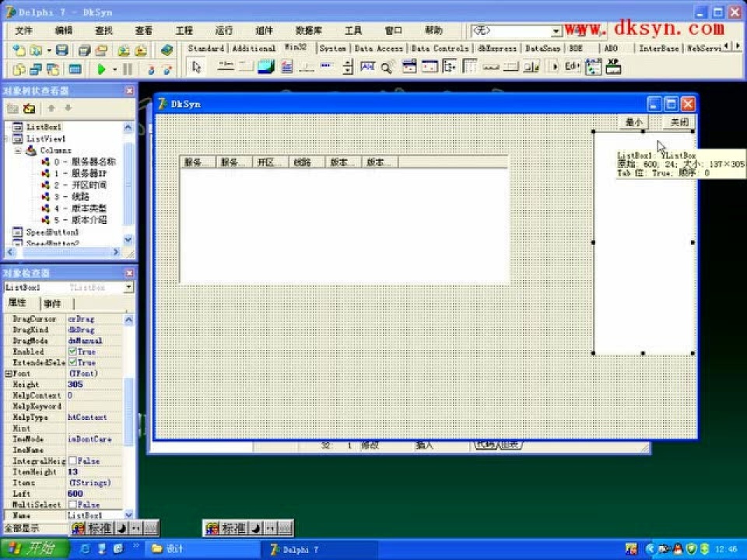Enable the MultiSelect property for ListBox1

(x=72, y=505)
